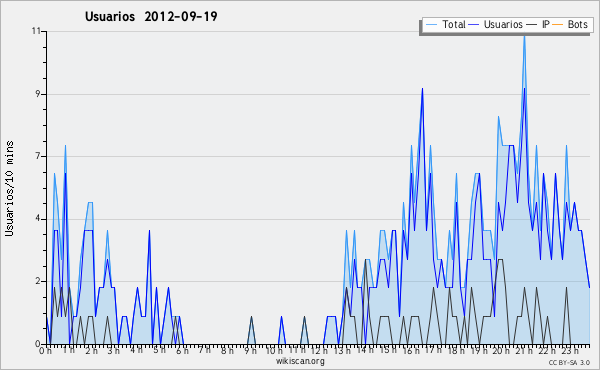Select the 'Usuarios' legend entry
Viewport: 600px width, 370px height.
coord(503,24)
